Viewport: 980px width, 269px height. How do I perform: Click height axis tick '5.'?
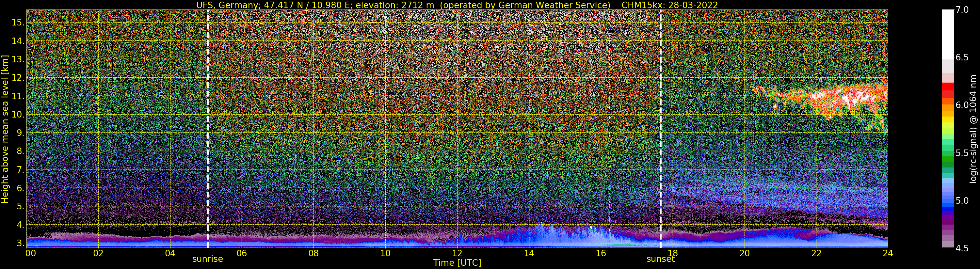point(20,206)
